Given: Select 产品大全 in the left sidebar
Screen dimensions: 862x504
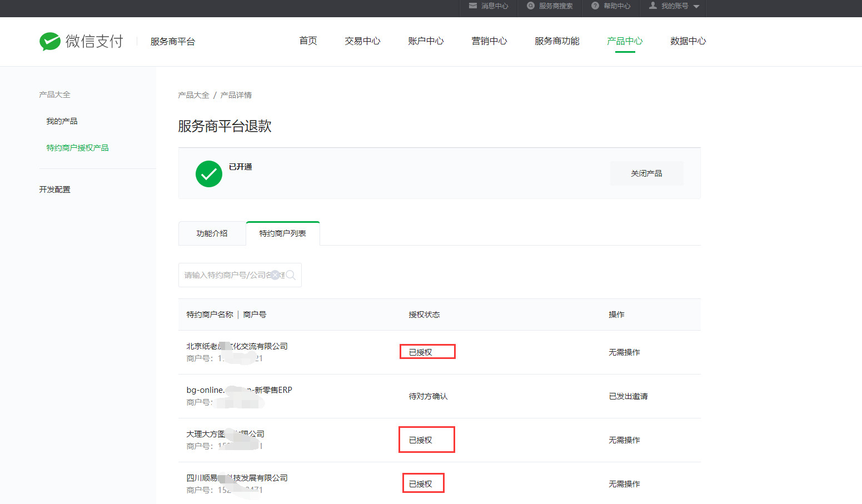Looking at the screenshot, I should (54, 94).
